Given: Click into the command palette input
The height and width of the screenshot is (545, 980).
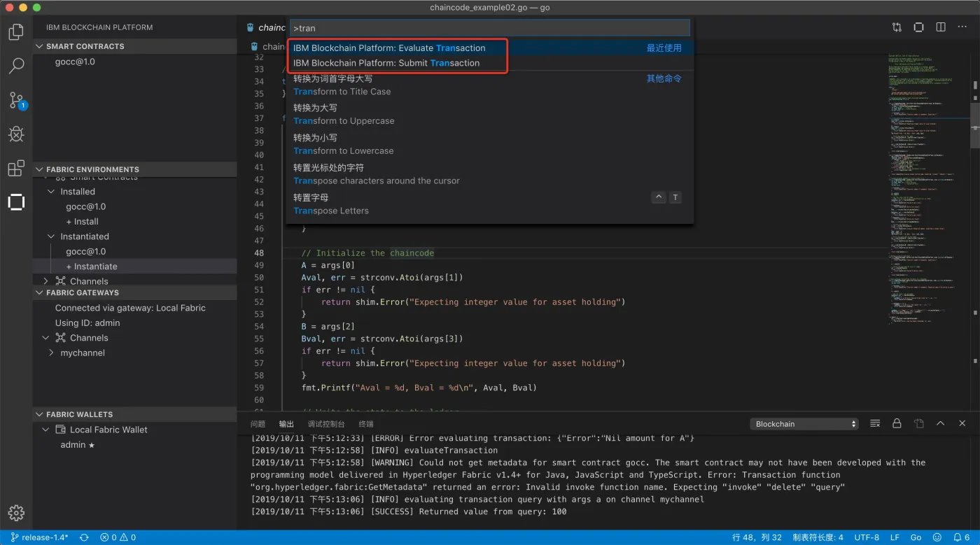Looking at the screenshot, I should (490, 28).
